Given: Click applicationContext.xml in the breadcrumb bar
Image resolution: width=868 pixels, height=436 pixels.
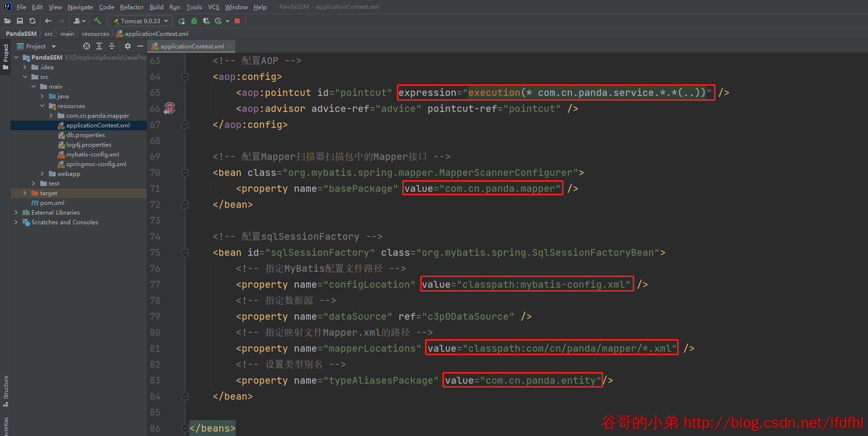Looking at the screenshot, I should coord(152,33).
